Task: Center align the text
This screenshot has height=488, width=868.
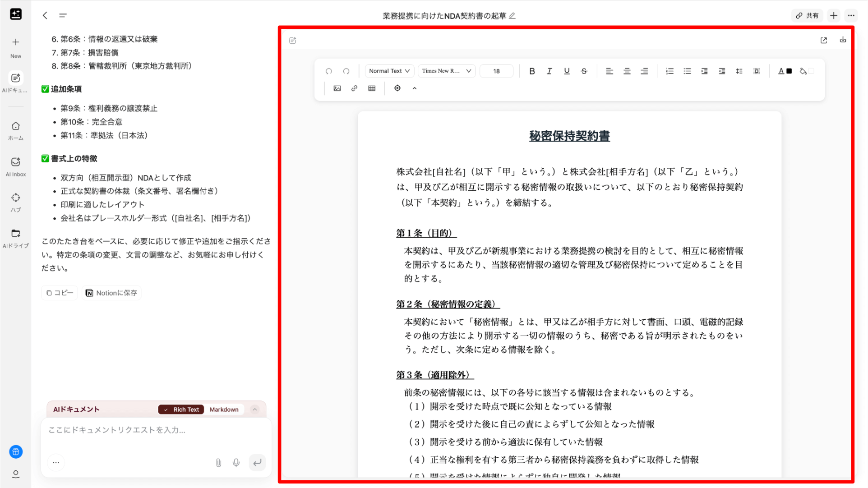Action: [627, 71]
